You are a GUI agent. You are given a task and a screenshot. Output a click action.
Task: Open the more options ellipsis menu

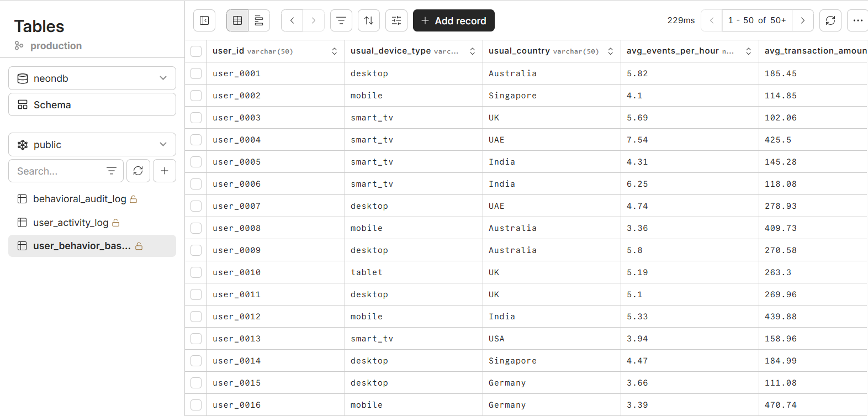tap(858, 20)
